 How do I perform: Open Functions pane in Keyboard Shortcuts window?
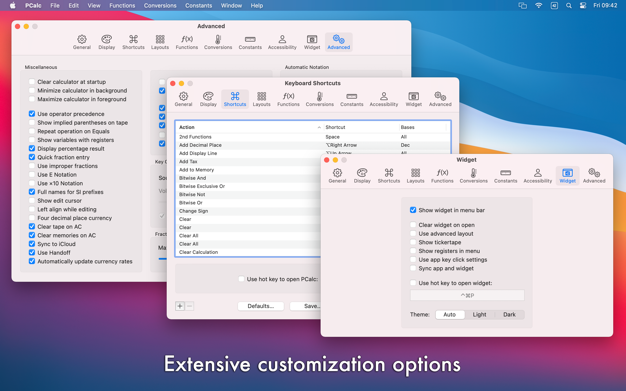click(288, 99)
